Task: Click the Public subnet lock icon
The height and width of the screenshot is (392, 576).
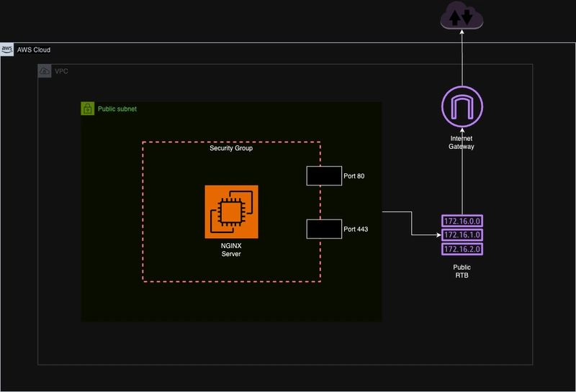Action: pos(87,109)
